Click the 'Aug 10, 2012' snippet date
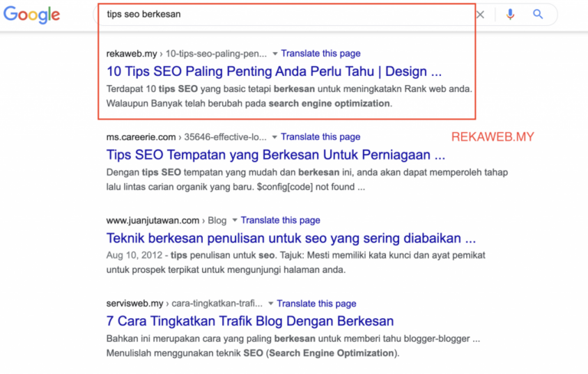This screenshot has width=588, height=374. pyautogui.click(x=134, y=255)
